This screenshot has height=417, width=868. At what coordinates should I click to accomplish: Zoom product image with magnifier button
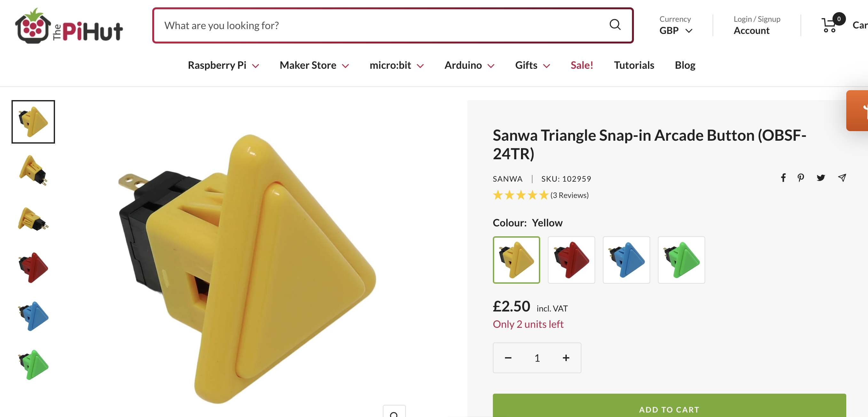[x=394, y=413]
